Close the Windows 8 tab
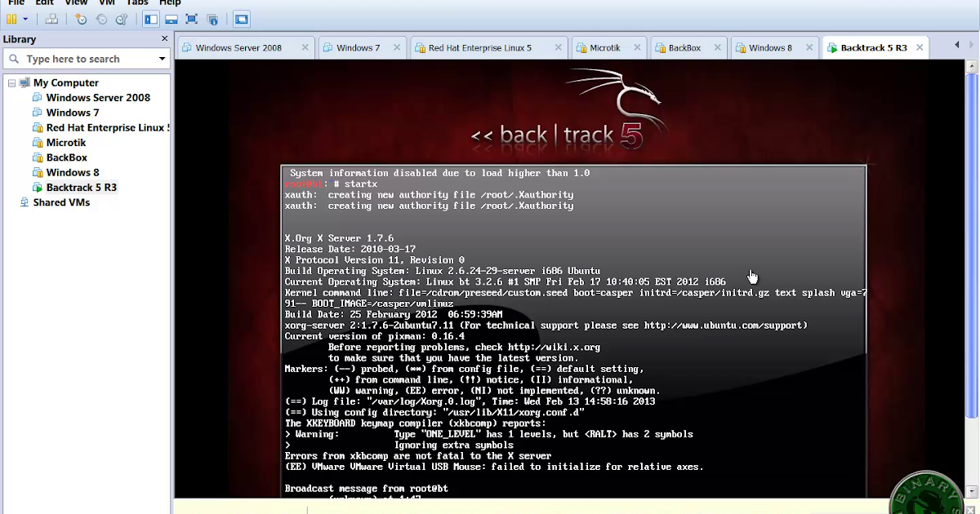This screenshot has height=514, width=980. 810,48
